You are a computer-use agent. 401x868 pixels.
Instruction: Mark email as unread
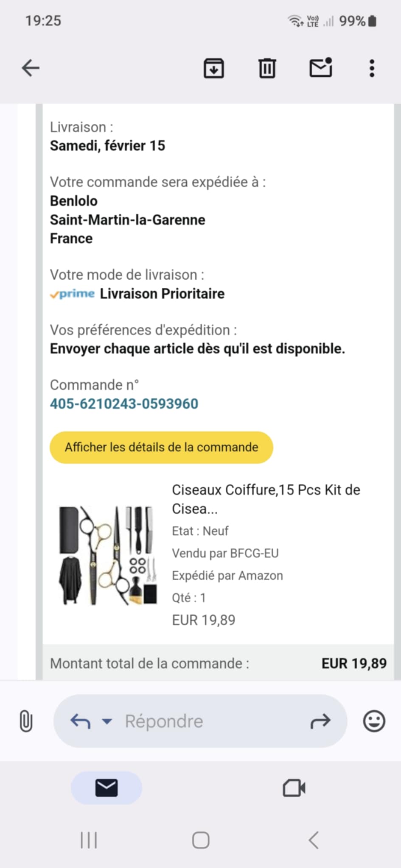tap(320, 68)
